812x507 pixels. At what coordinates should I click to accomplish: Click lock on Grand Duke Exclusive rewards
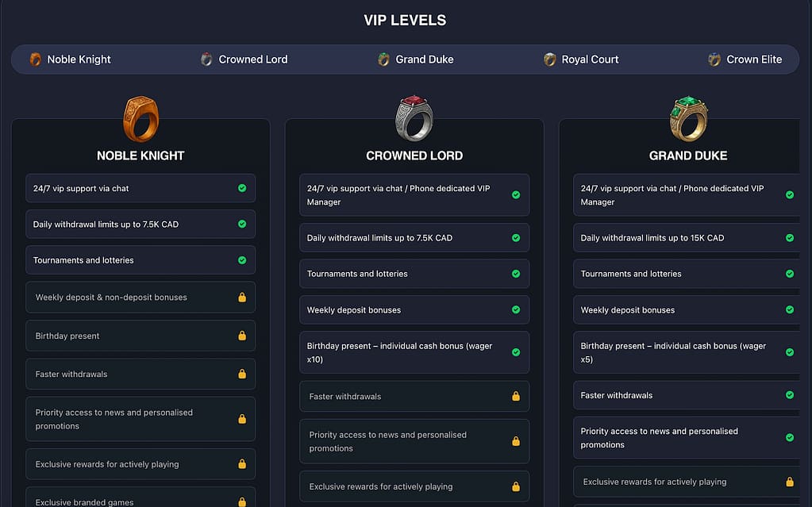790,482
